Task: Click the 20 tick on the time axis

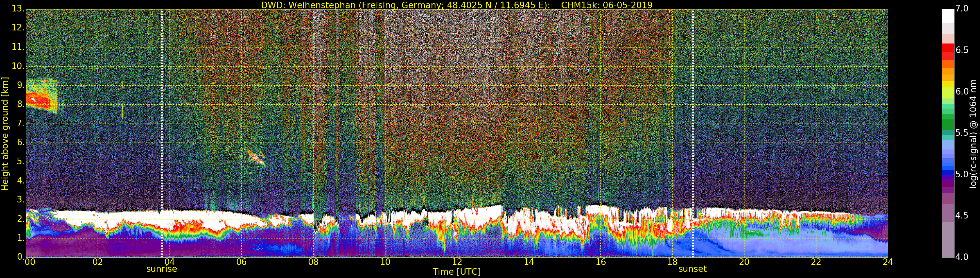Action: (x=744, y=262)
